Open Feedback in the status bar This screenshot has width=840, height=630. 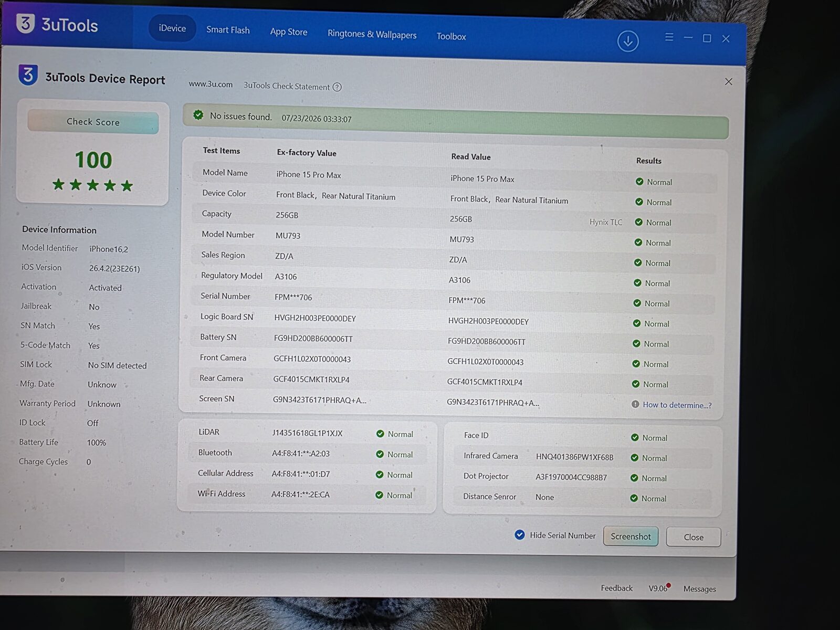point(617,588)
